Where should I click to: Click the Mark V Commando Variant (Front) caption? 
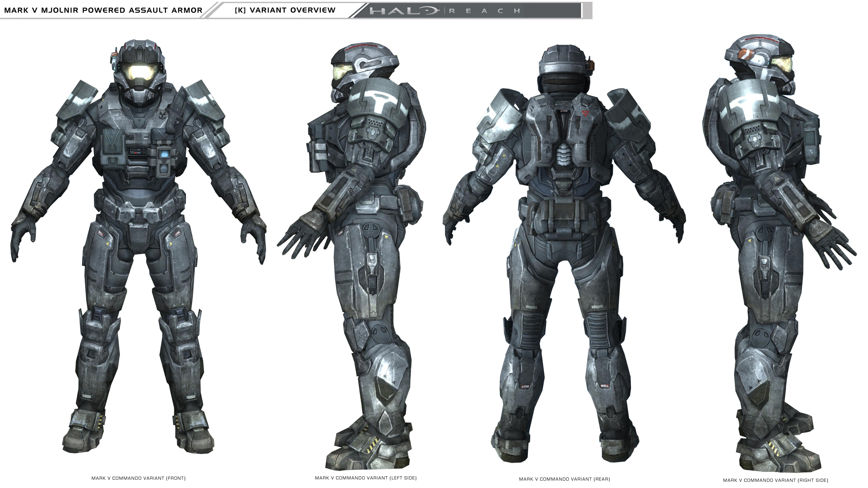click(x=138, y=478)
